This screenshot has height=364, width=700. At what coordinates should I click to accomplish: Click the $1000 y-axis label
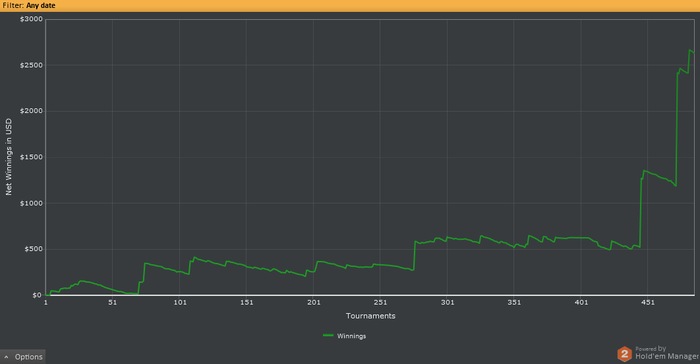(x=31, y=203)
